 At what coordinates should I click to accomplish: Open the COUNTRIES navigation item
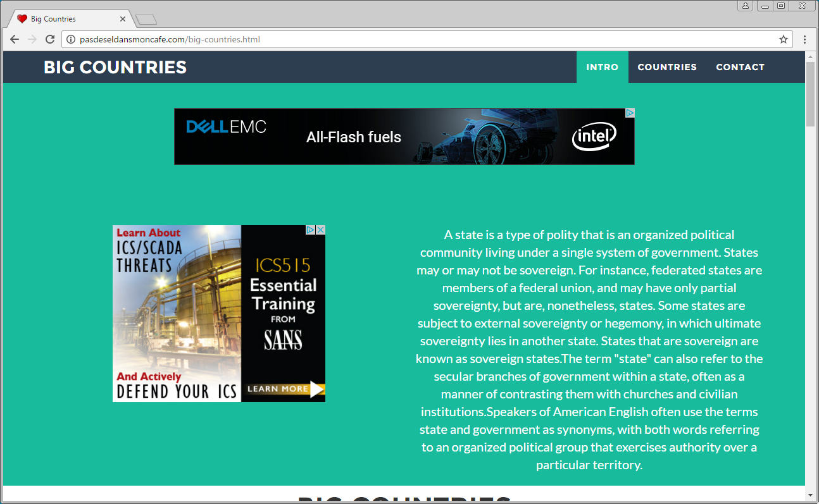point(666,67)
